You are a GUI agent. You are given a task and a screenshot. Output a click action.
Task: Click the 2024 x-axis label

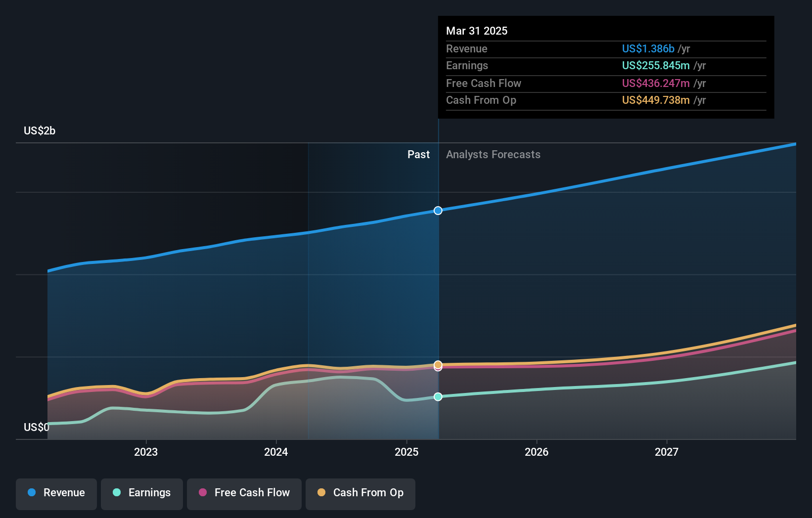[x=276, y=452]
